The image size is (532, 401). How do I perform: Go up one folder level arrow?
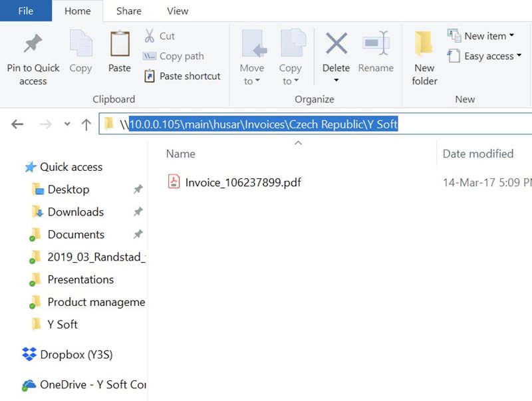(x=86, y=124)
